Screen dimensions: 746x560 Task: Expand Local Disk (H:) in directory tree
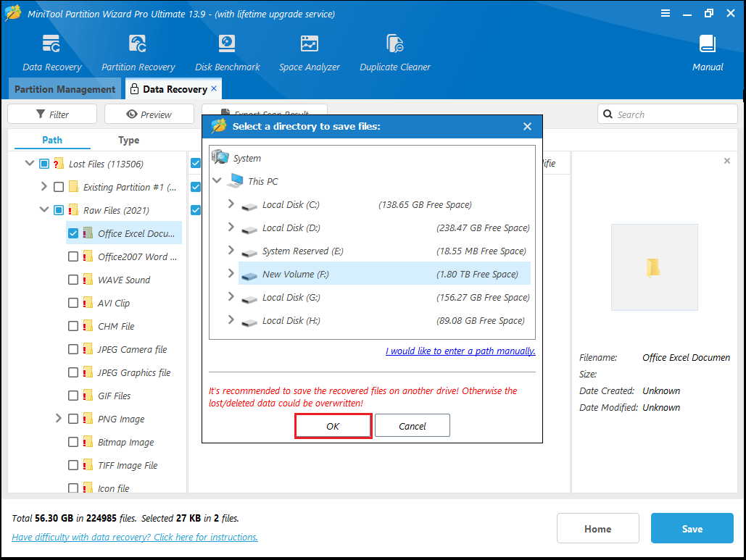(x=231, y=320)
